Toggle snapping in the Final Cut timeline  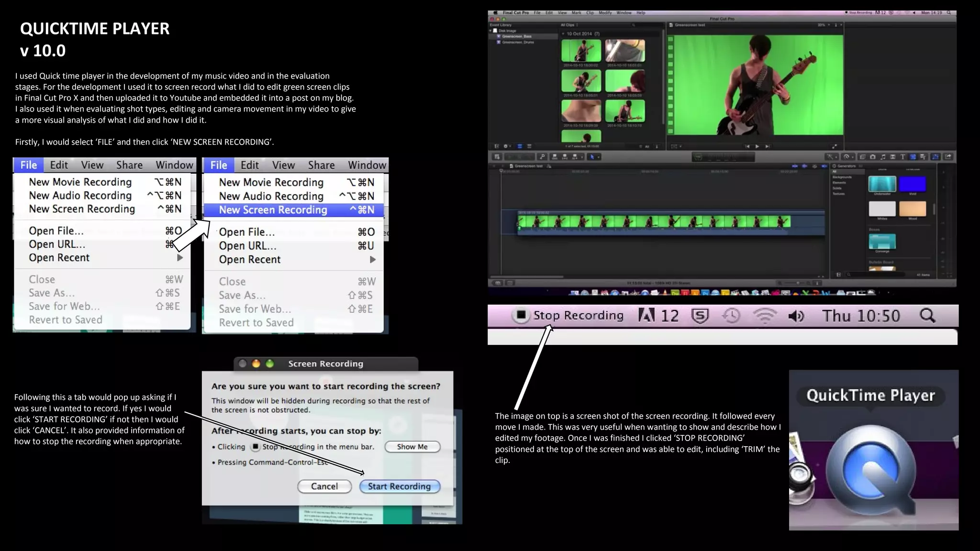[824, 166]
